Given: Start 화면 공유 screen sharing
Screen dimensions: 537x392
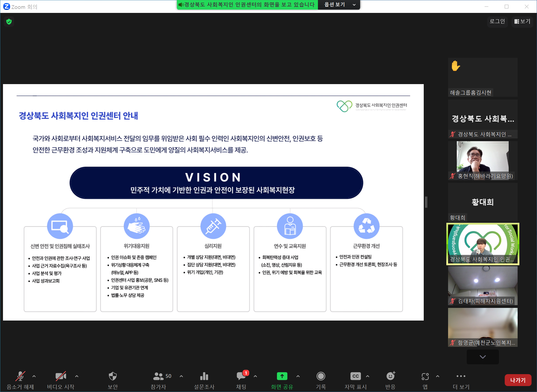Looking at the screenshot, I should point(282,380).
